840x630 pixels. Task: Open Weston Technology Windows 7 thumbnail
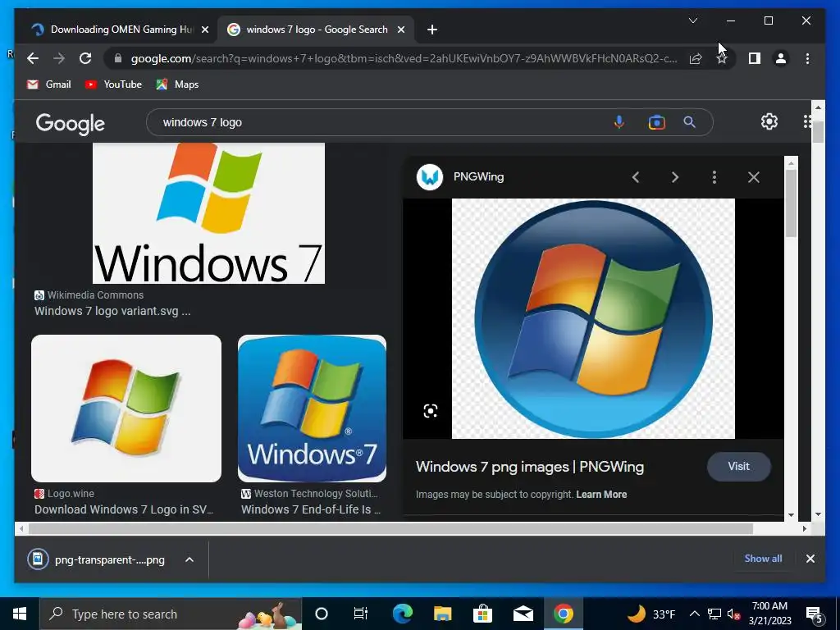pos(312,409)
